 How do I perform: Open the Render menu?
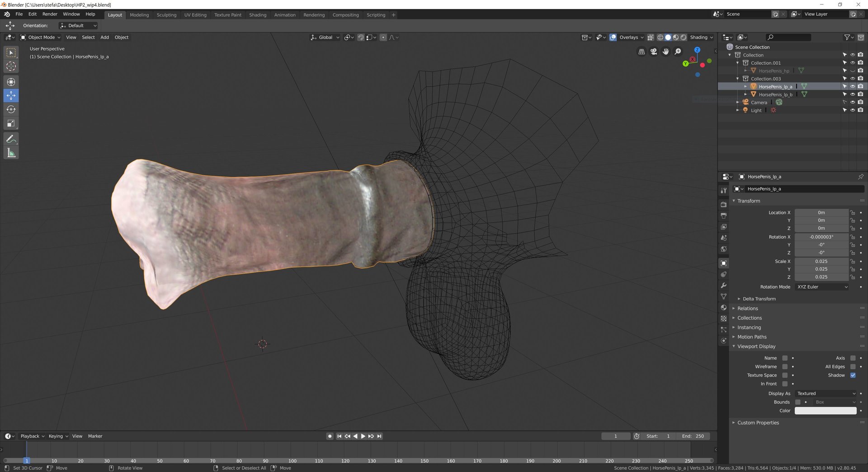pos(50,14)
